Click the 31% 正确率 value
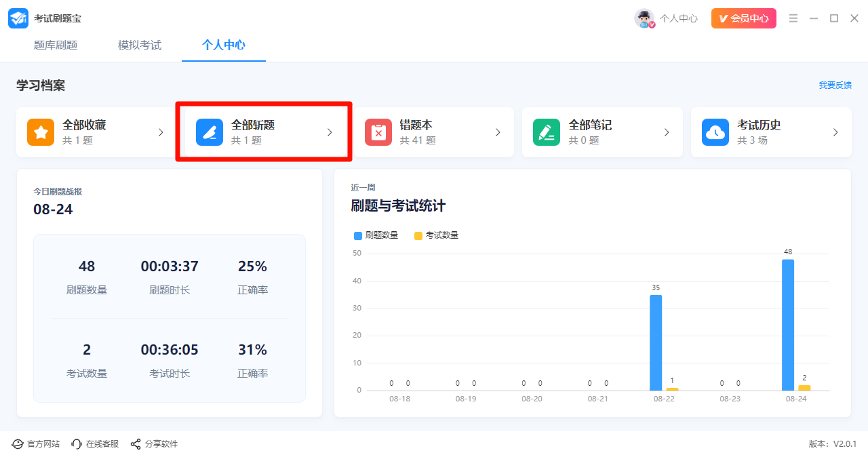The width and height of the screenshot is (868, 457). (x=252, y=350)
